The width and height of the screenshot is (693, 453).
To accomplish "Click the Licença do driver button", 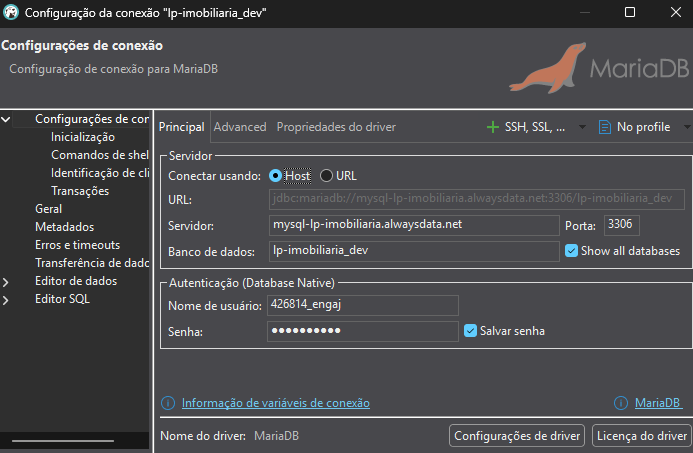I will pos(642,436).
